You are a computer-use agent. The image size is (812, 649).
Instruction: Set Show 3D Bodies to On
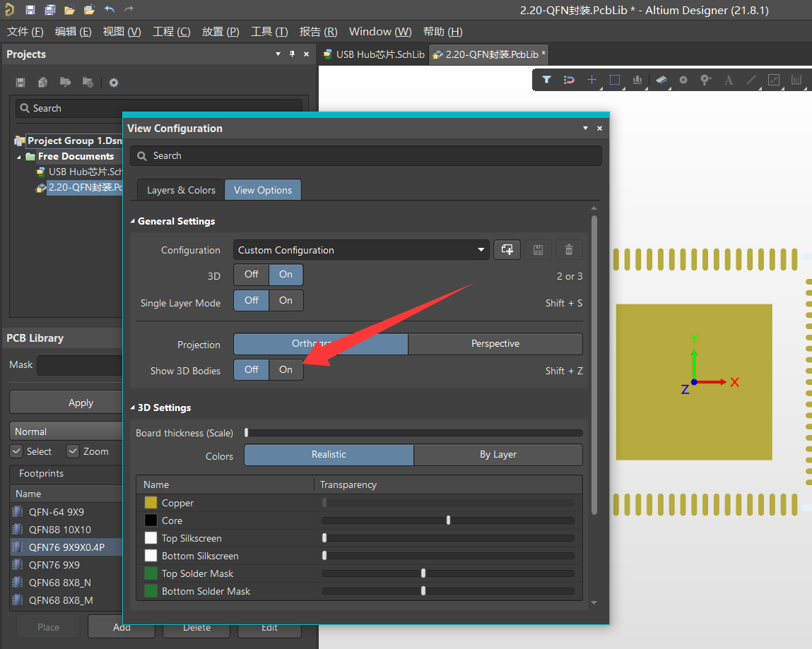(286, 369)
